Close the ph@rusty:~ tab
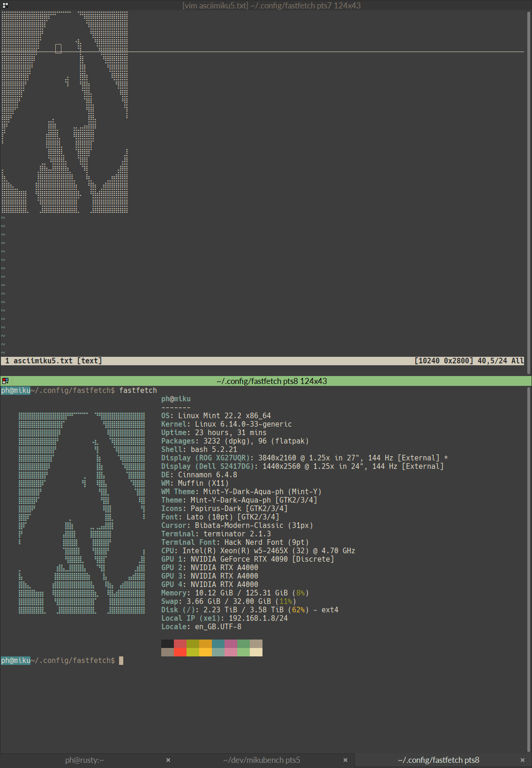This screenshot has width=532, height=768. click(168, 760)
